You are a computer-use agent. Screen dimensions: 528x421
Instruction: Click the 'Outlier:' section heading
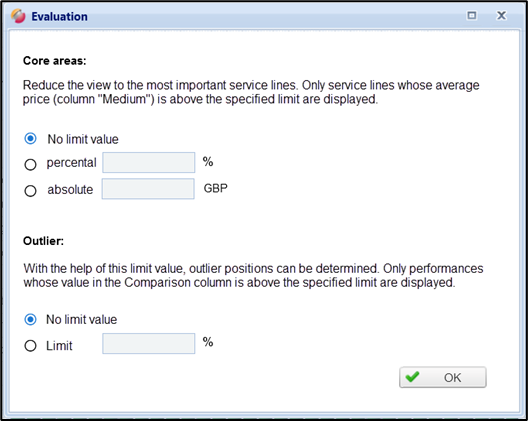pos(43,241)
